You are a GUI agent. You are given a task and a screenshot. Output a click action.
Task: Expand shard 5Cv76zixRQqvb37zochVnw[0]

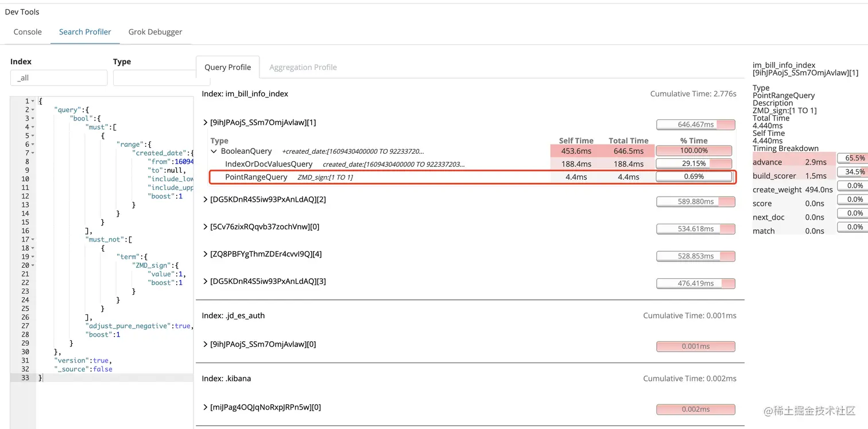(x=206, y=227)
